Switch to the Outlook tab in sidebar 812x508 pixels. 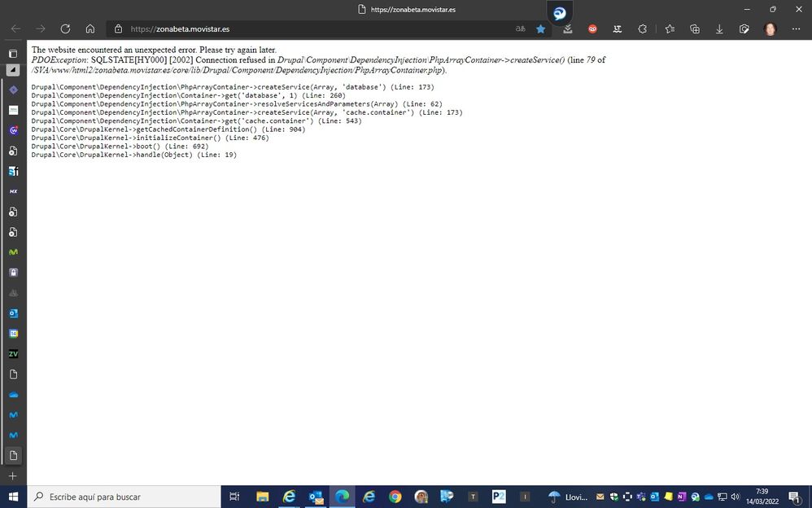[x=13, y=313]
